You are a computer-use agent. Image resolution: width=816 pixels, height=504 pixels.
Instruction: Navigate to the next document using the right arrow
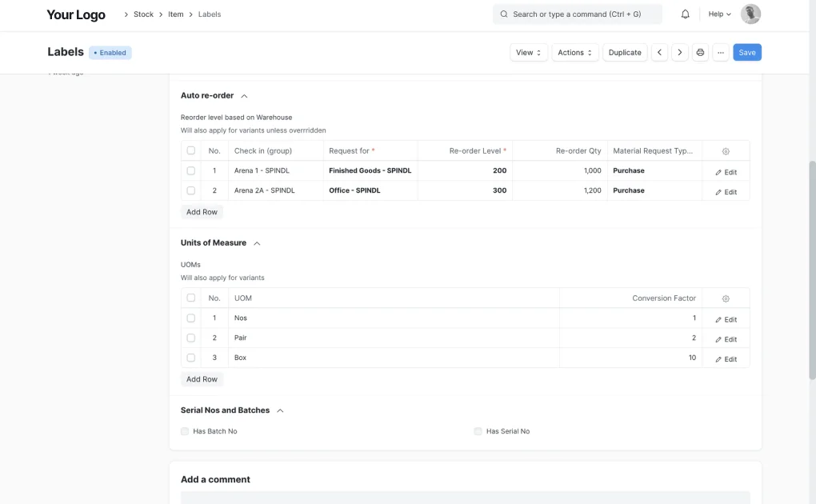(679, 51)
